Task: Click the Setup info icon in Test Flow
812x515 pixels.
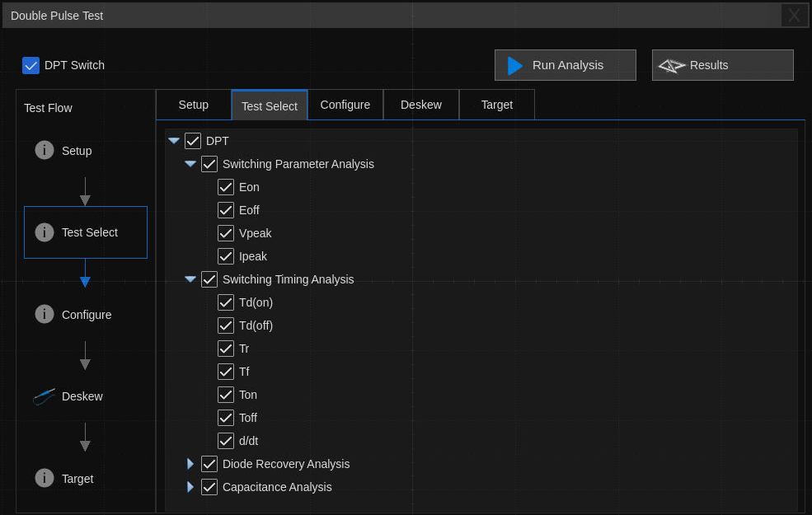Action: (x=45, y=150)
